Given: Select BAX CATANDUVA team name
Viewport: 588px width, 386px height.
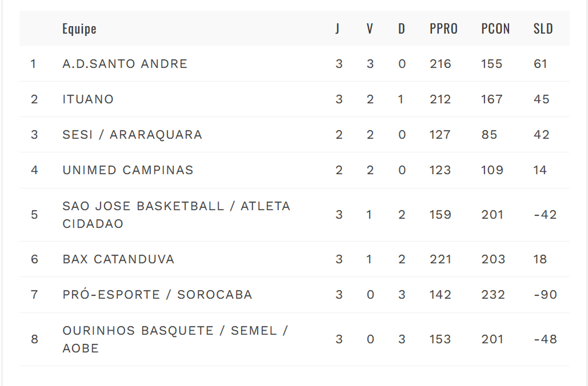Looking at the screenshot, I should (x=118, y=259).
